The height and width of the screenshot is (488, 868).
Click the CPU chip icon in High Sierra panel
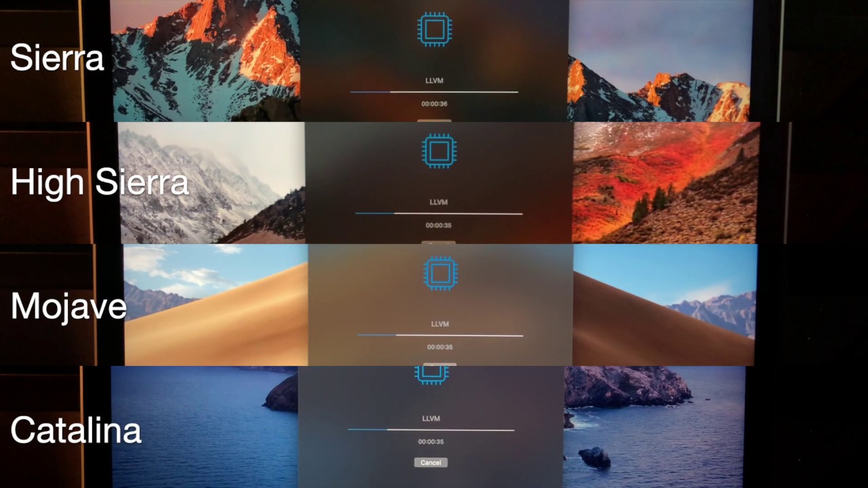tap(439, 150)
